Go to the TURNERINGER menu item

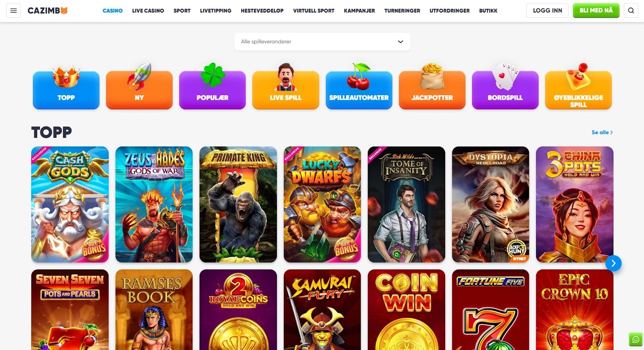pos(402,11)
